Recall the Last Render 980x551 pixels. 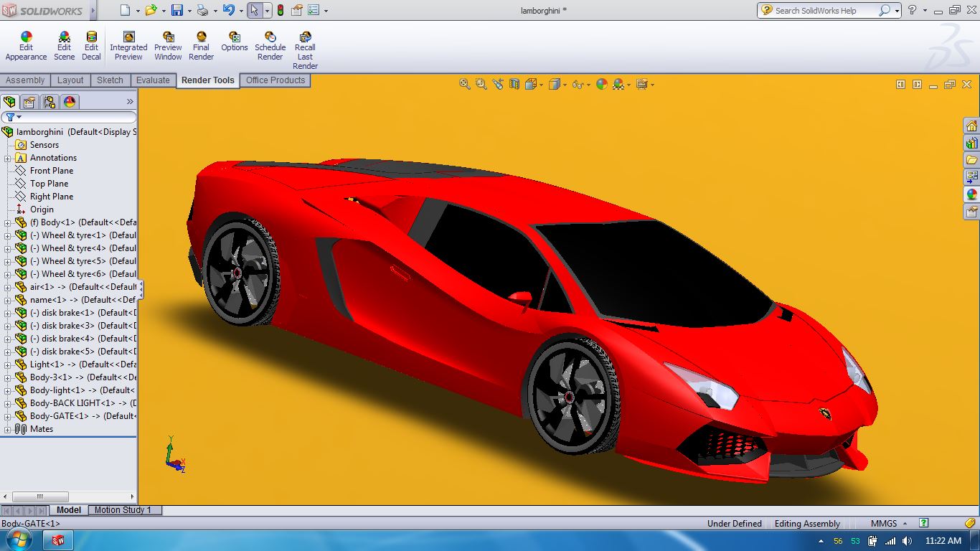[x=305, y=50]
